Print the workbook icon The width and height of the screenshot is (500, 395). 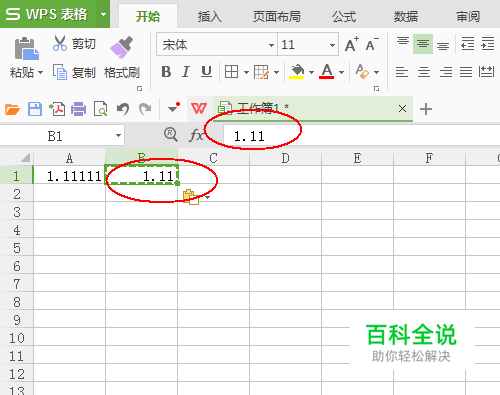pos(78,109)
